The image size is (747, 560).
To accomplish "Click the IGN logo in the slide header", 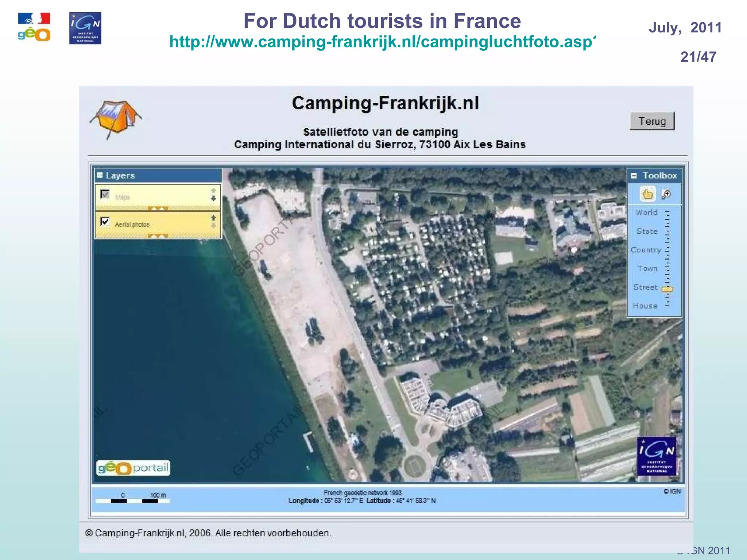I will [85, 28].
